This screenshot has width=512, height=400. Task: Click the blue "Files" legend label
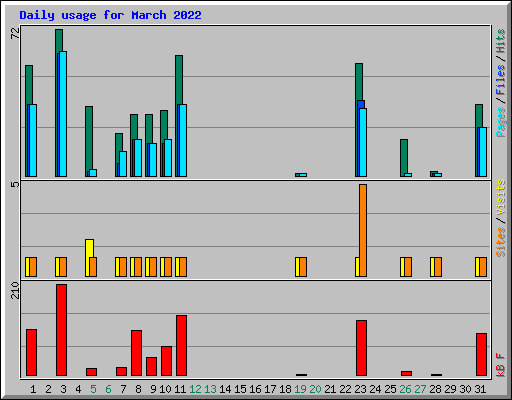[501, 80]
